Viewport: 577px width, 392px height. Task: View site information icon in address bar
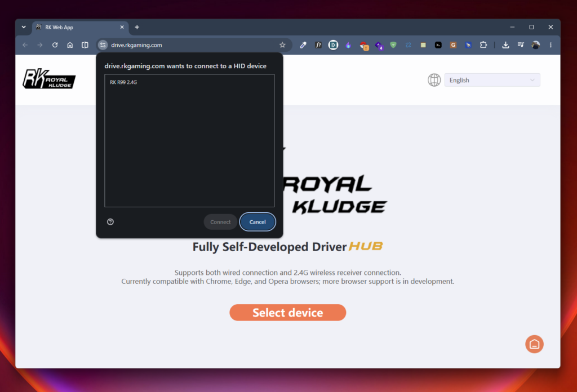[x=103, y=45]
